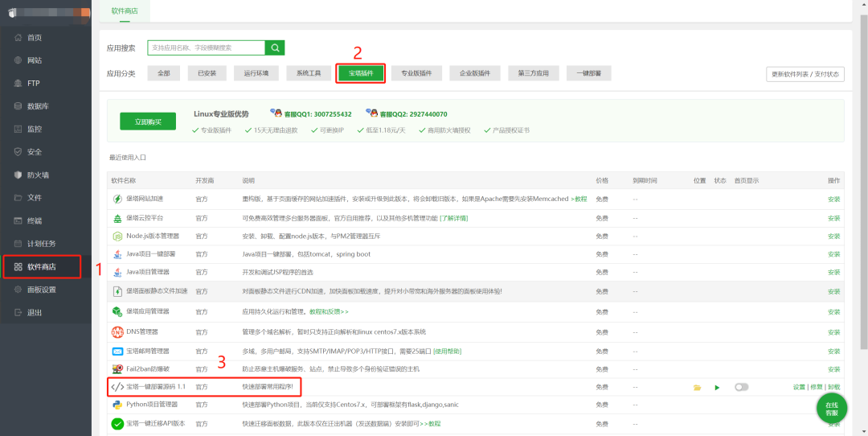Open the 在线客服 floating button

click(x=832, y=409)
